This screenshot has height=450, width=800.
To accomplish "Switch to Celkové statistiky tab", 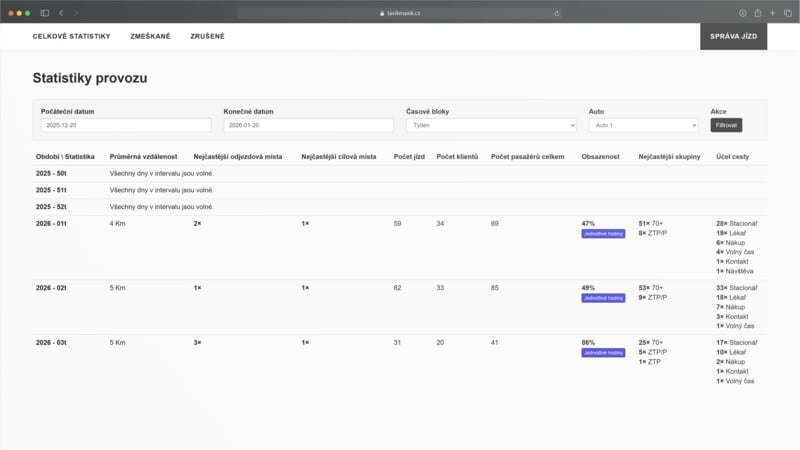I will pos(71,36).
